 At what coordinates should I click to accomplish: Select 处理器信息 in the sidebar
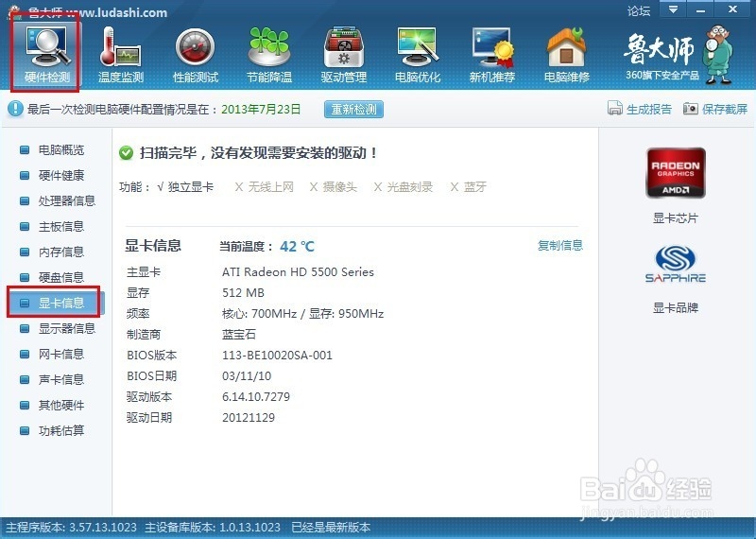pos(66,200)
